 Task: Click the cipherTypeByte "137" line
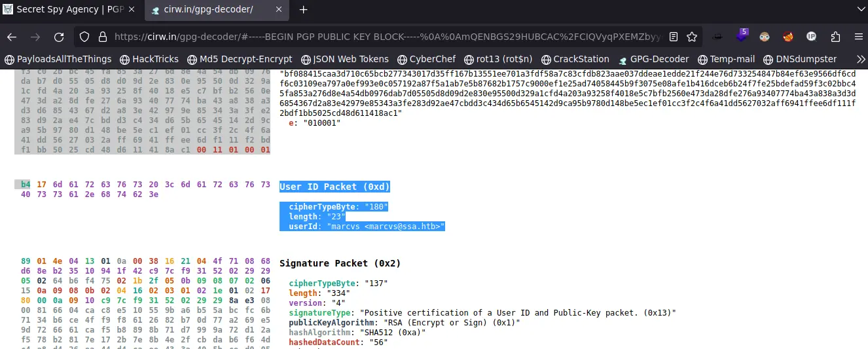[x=338, y=284]
